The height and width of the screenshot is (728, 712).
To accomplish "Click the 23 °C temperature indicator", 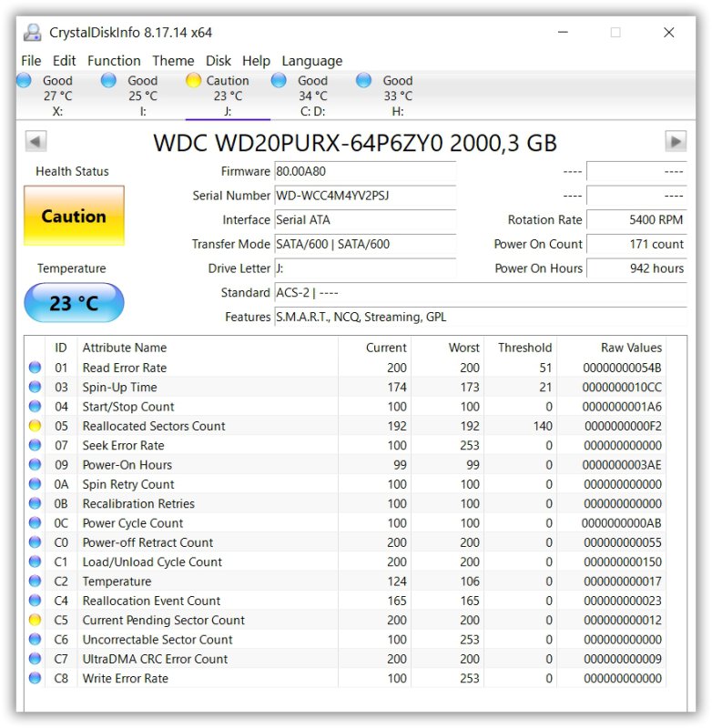I will (74, 303).
